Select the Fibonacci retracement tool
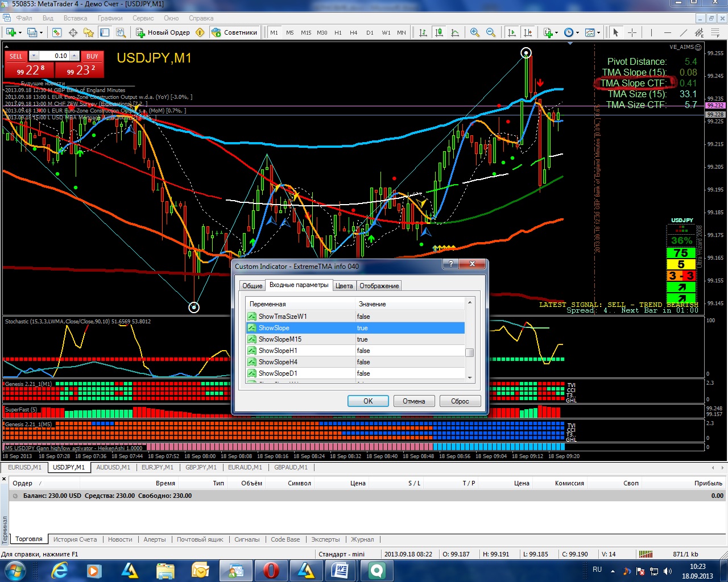 coord(715,32)
